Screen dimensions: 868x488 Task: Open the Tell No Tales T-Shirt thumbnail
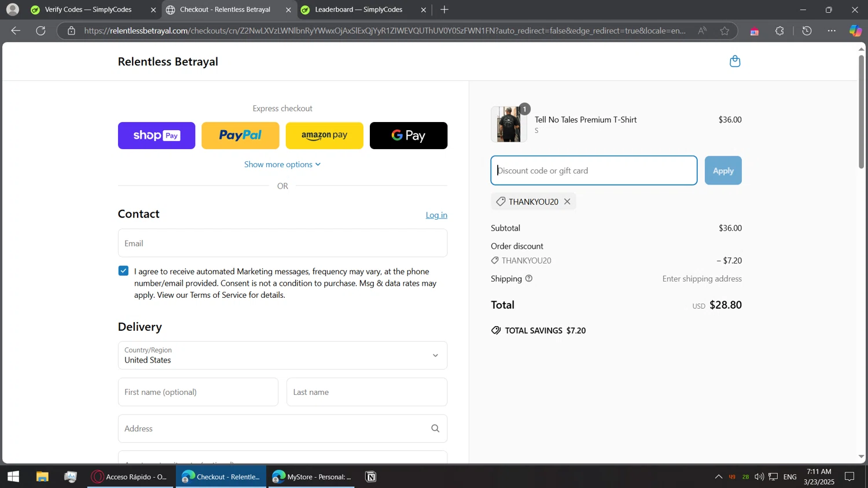[509, 124]
